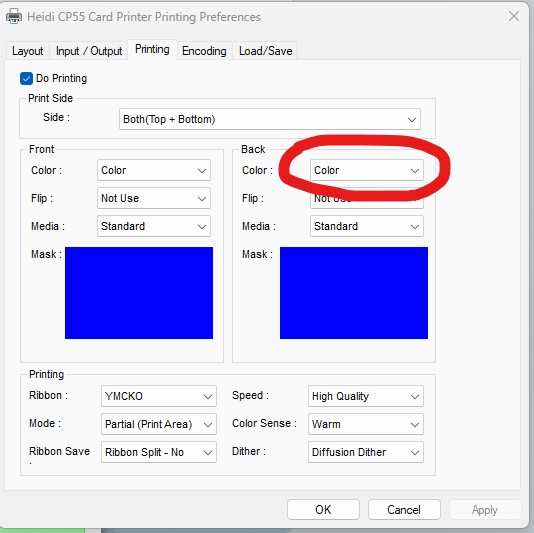Switch to the Encoding tab
The width and height of the screenshot is (534, 533).
204,51
